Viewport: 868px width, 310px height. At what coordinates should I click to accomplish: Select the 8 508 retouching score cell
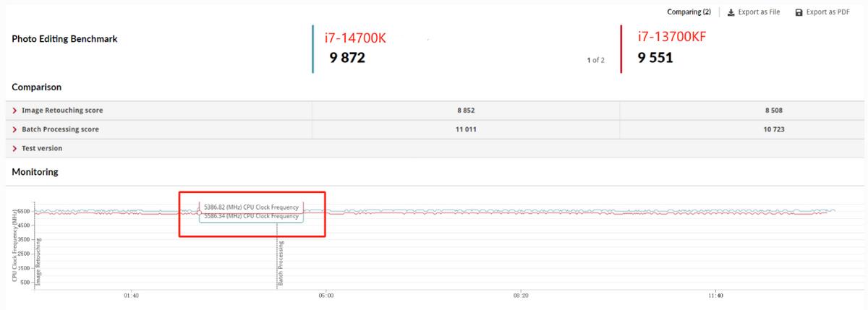pos(773,111)
